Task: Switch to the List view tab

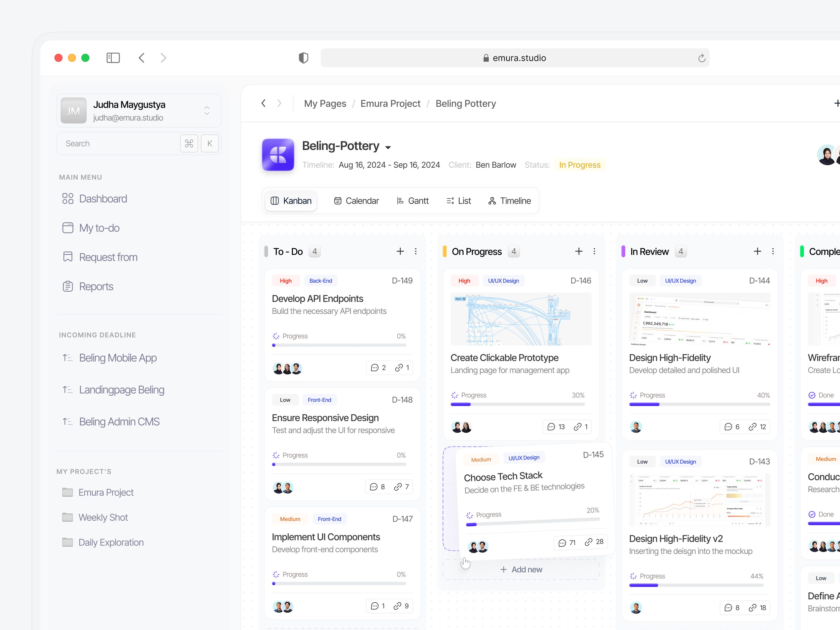Action: pyautogui.click(x=458, y=201)
